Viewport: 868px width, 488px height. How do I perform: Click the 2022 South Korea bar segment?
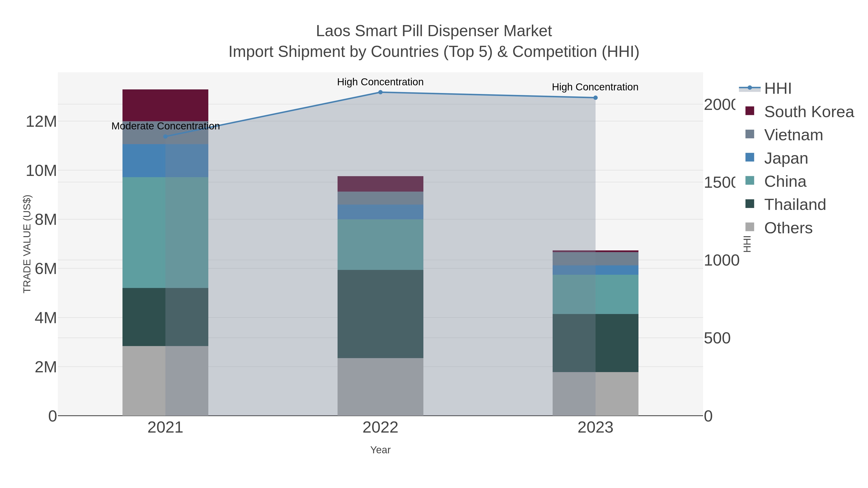pos(380,184)
